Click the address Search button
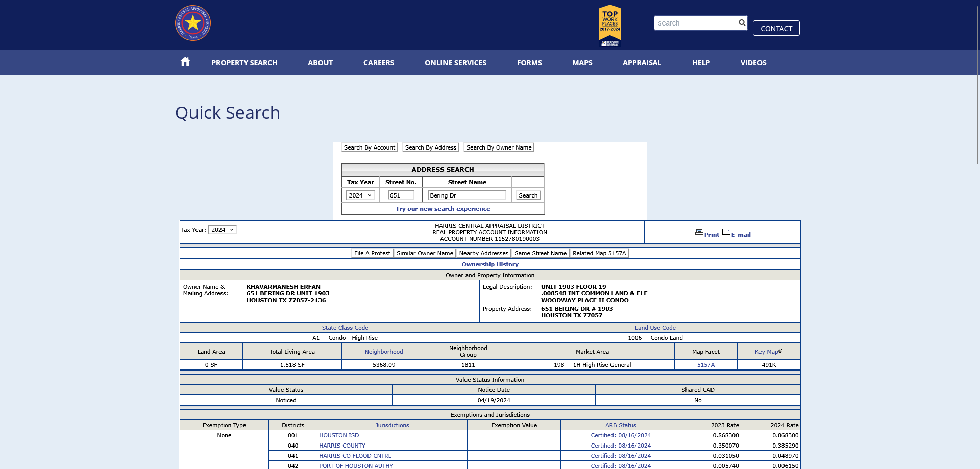The image size is (980, 469). pyautogui.click(x=528, y=195)
